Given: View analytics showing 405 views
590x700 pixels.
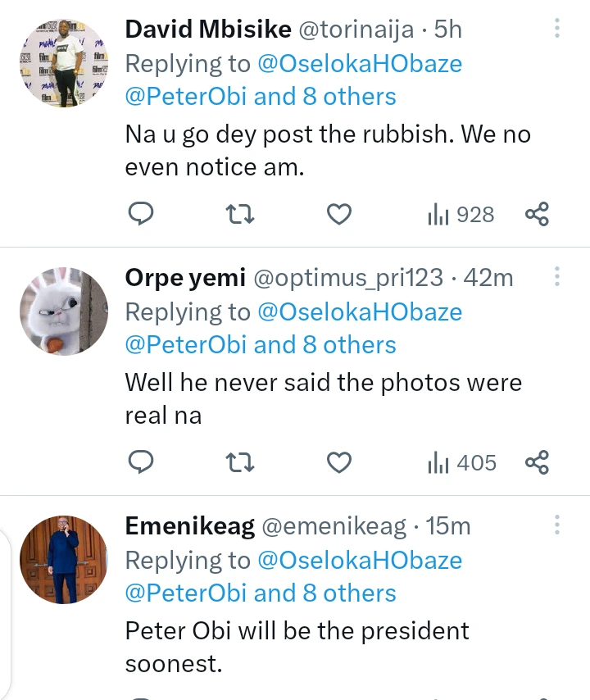Looking at the screenshot, I should coord(461,463).
